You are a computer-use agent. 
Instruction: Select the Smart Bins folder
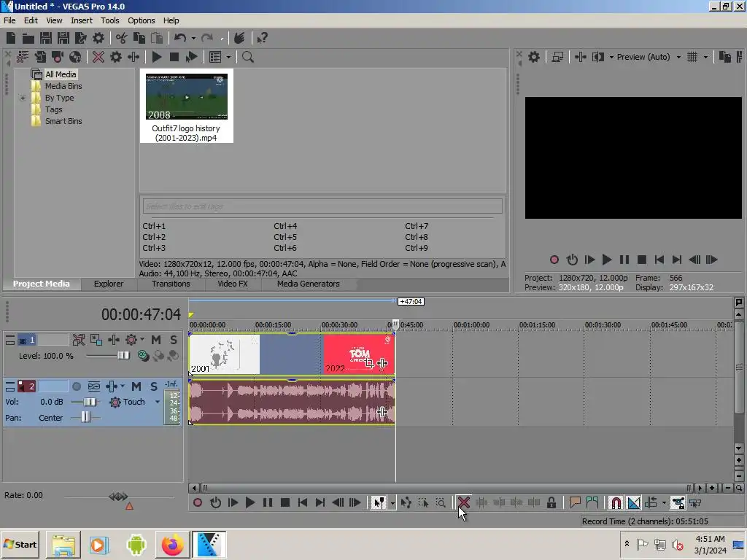(63, 122)
